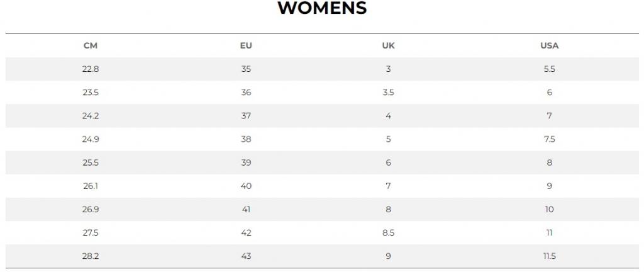Click the 28.2 CM cell

click(x=91, y=257)
